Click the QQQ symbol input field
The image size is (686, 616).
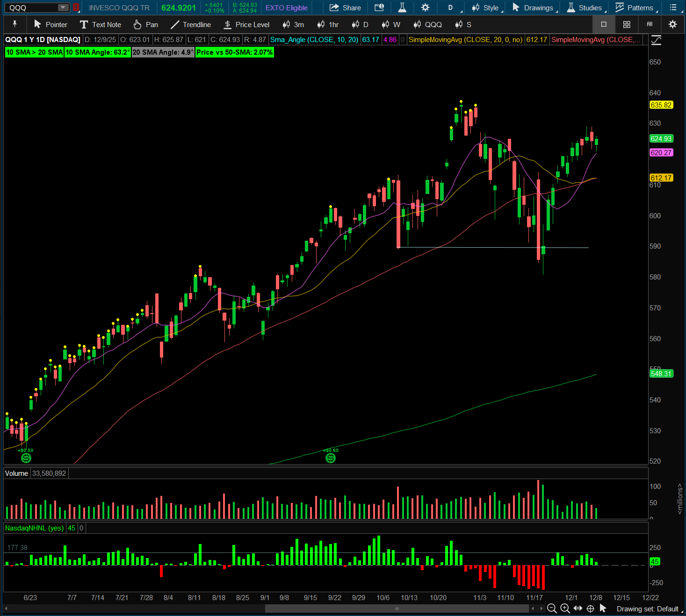pyautogui.click(x=32, y=7)
